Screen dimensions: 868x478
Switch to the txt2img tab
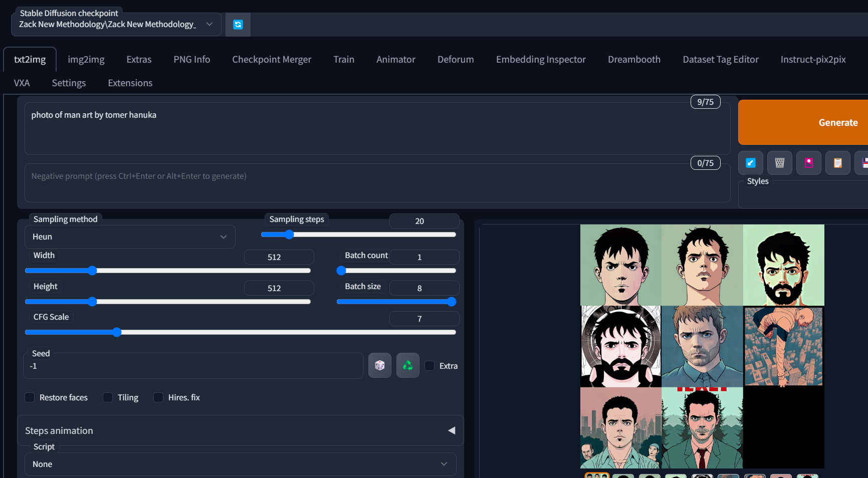pyautogui.click(x=30, y=60)
